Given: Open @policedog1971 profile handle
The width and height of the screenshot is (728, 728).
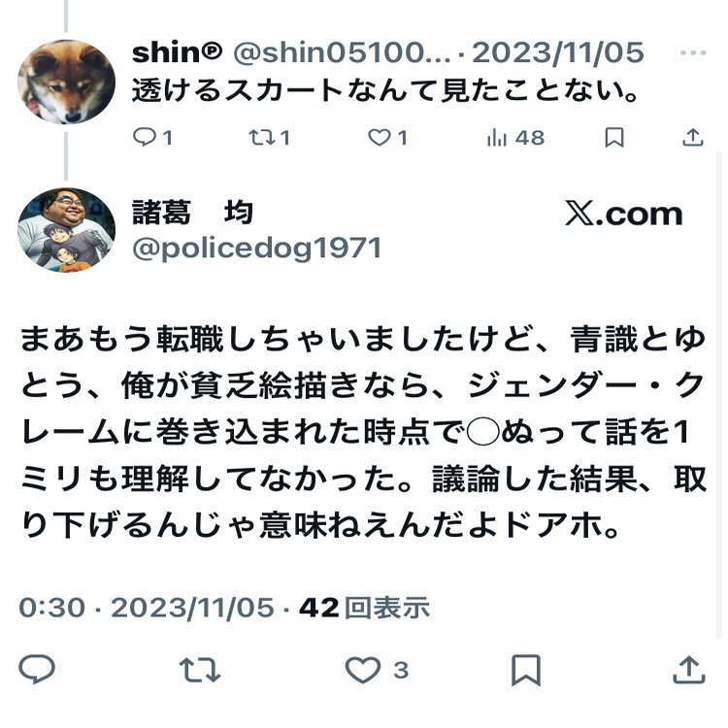Looking at the screenshot, I should pos(257,248).
